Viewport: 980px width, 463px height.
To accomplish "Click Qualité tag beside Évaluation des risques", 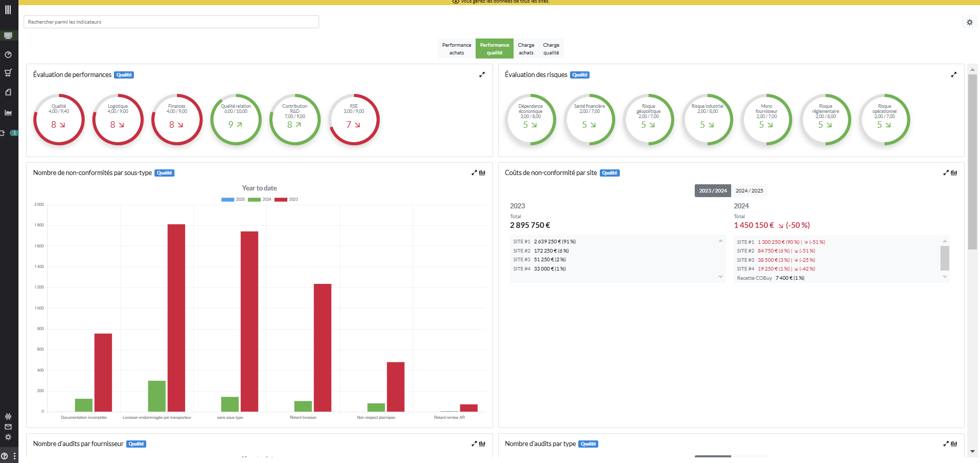I will coord(580,75).
